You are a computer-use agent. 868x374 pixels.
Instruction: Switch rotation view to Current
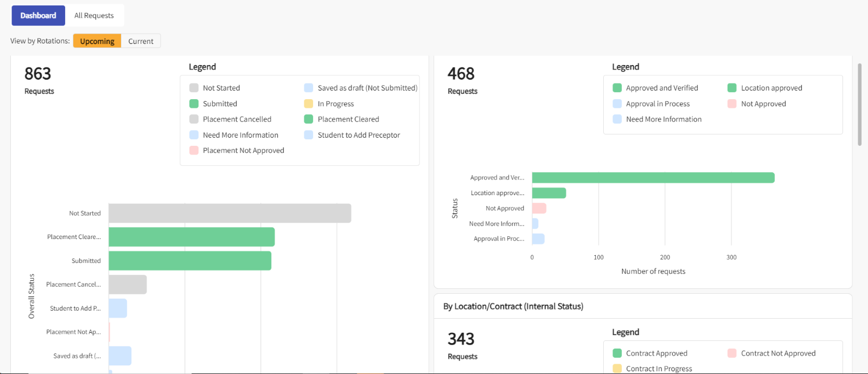[x=141, y=41]
